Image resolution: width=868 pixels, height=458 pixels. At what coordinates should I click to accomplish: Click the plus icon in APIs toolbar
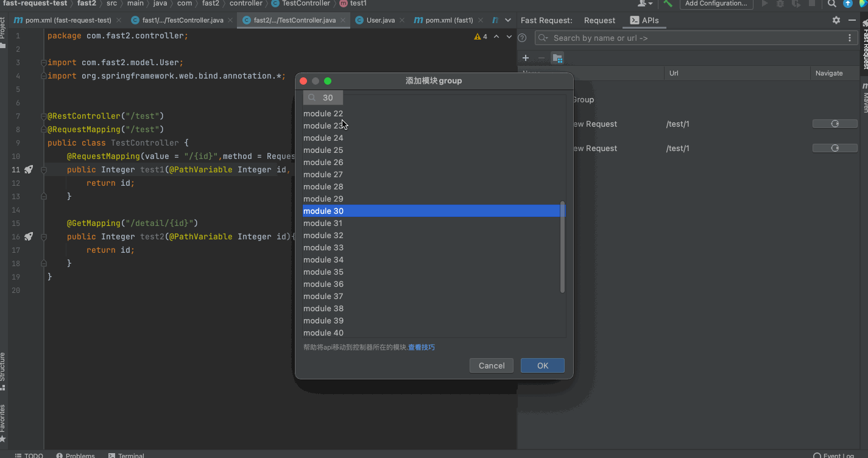[526, 58]
